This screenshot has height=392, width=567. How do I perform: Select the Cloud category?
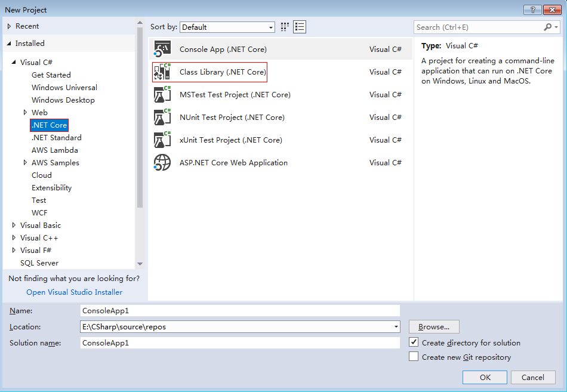tap(42, 175)
